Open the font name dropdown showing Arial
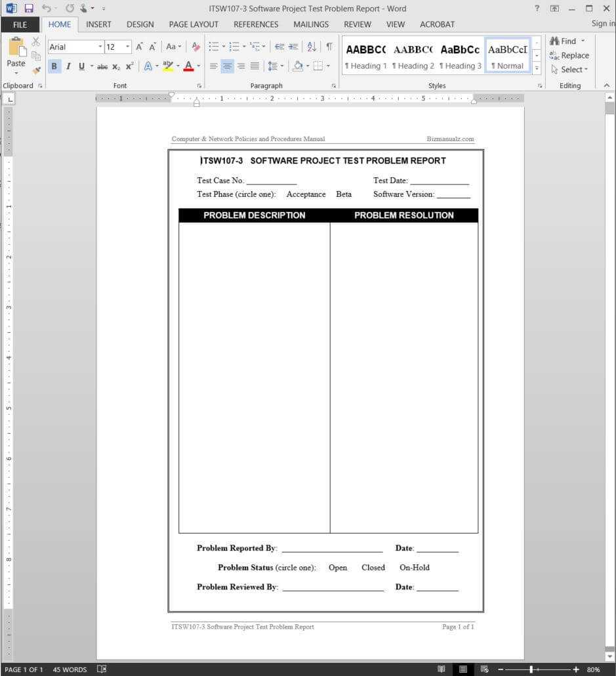Screen dimensions: 616x676 tap(100, 47)
